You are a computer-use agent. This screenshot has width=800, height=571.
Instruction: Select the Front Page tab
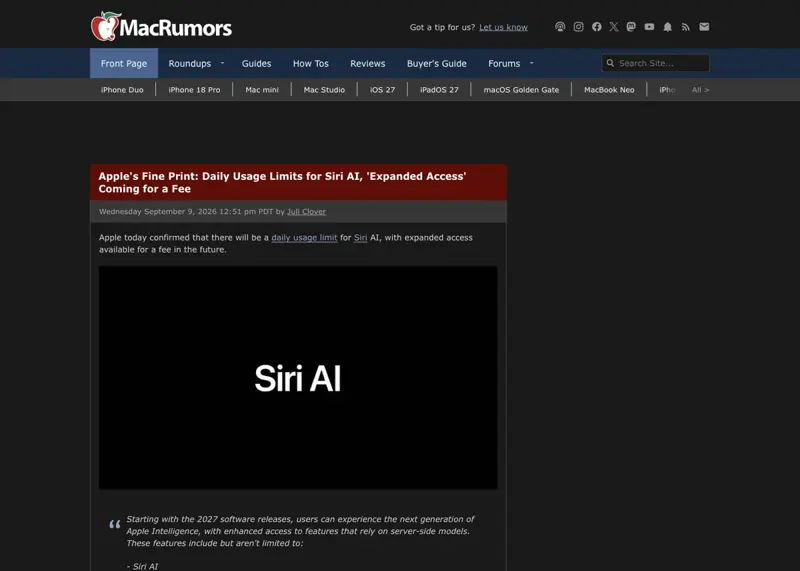tap(124, 63)
